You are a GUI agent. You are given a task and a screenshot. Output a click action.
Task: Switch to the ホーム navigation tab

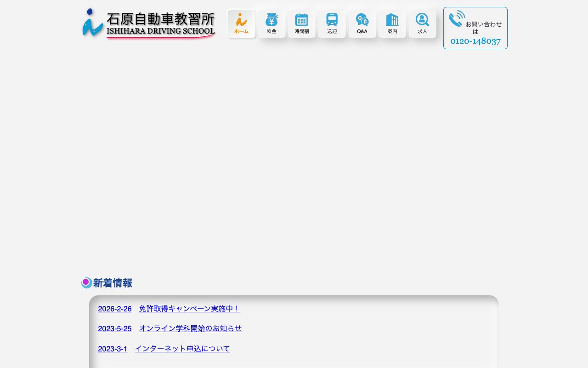coord(241,24)
